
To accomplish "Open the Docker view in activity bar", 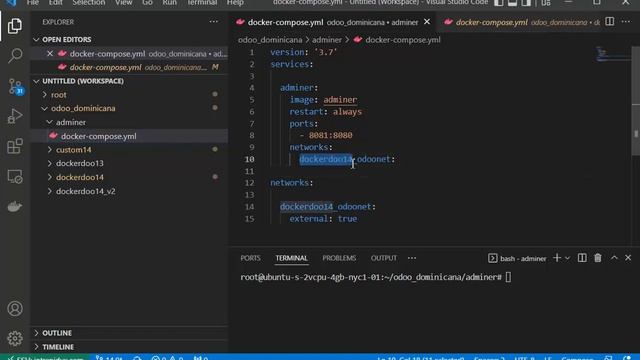I will coord(15,207).
